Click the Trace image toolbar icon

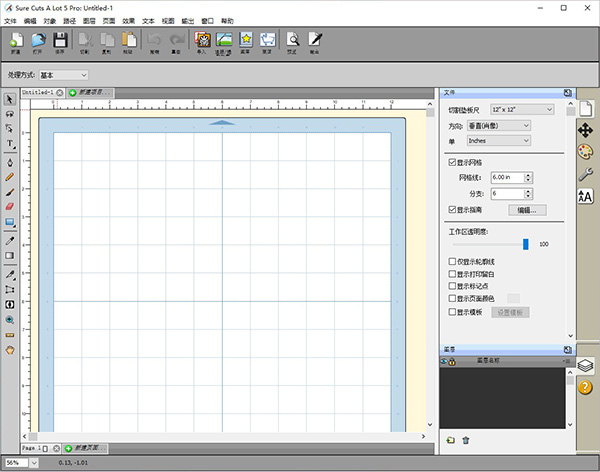tap(223, 40)
